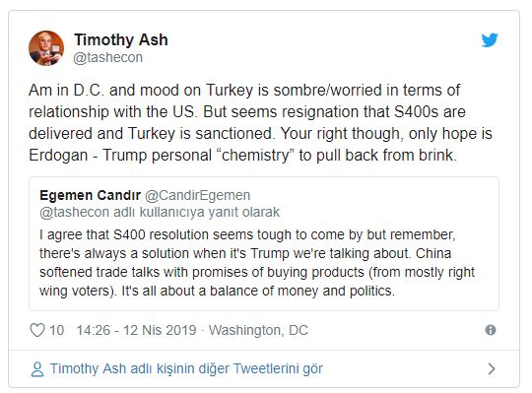The height and width of the screenshot is (393, 532).
Task: Like the tweet with the heart icon
Action: tap(37, 330)
